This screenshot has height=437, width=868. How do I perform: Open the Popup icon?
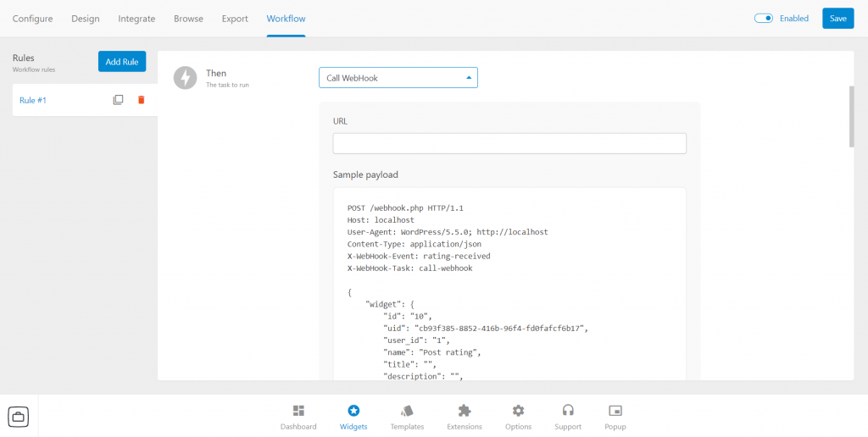coord(615,411)
